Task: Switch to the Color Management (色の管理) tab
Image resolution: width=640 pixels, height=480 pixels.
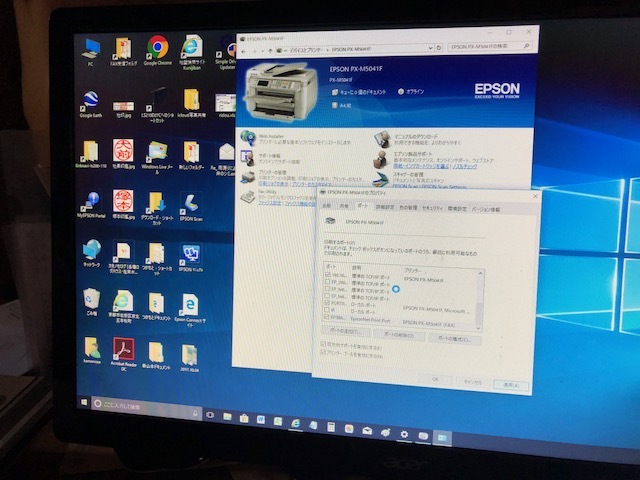Action: tap(408, 208)
